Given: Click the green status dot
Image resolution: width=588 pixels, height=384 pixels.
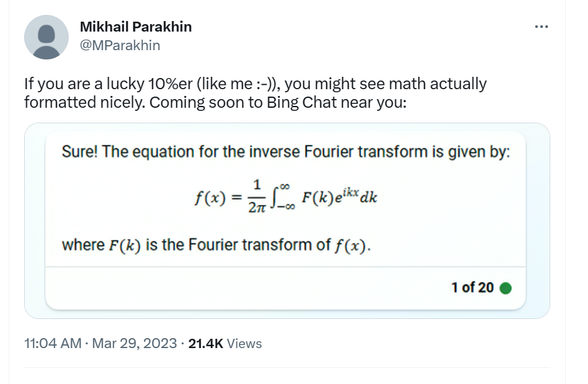Looking at the screenshot, I should (505, 287).
